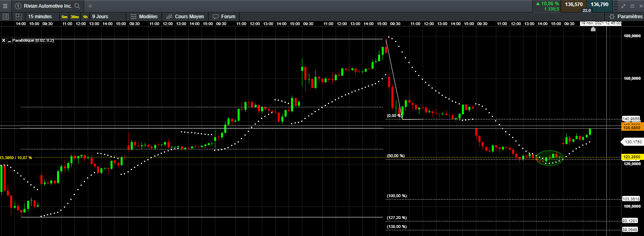Add a new chart tab with plus
This screenshot has width=644, height=236.
[x=90, y=6]
